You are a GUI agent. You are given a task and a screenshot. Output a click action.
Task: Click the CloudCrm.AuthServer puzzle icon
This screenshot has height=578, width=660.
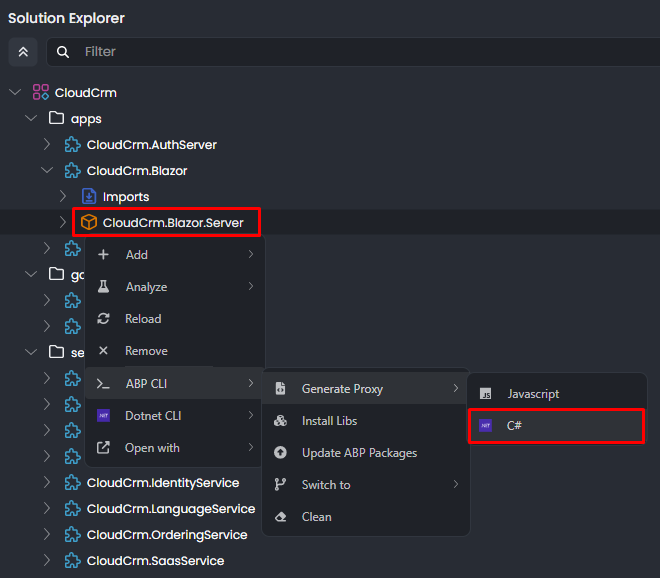(x=73, y=145)
